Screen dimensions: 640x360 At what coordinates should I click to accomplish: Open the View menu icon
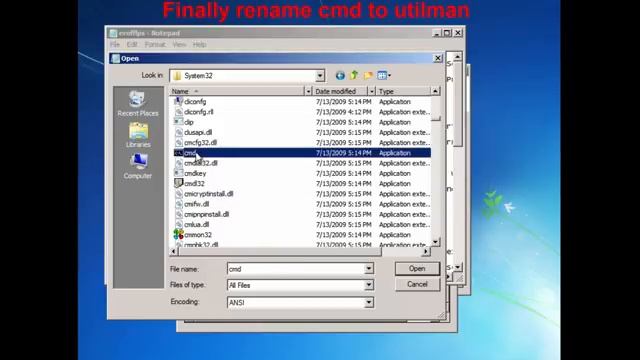pyautogui.click(x=382, y=76)
